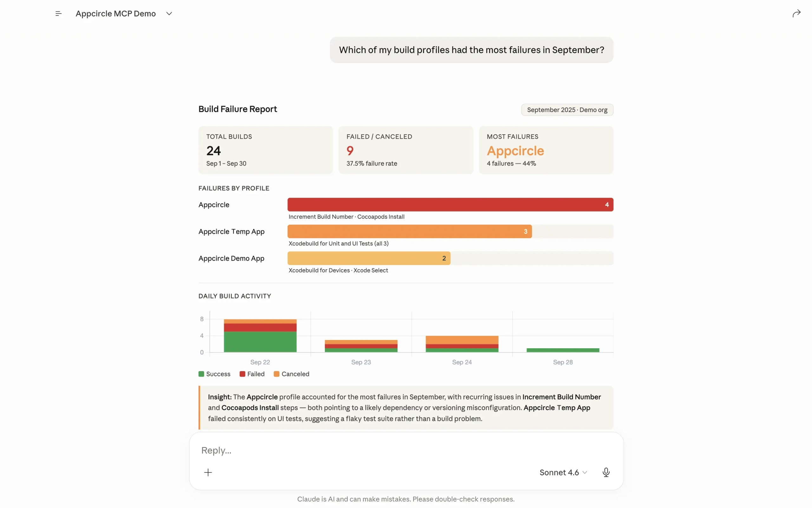Image resolution: width=812 pixels, height=508 pixels.
Task: Click the yellow Appcircle Demo App bar
Action: [369, 258]
